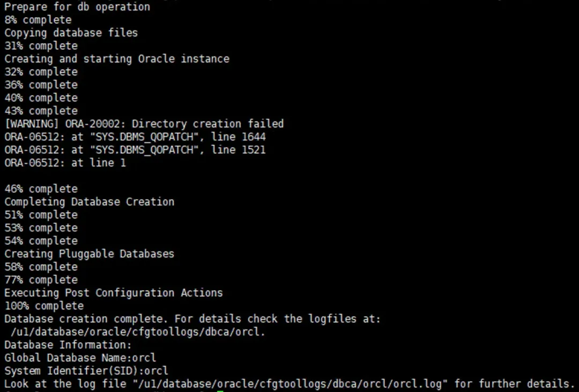Click the "Creating Pluggable Databases" line

[90, 254]
